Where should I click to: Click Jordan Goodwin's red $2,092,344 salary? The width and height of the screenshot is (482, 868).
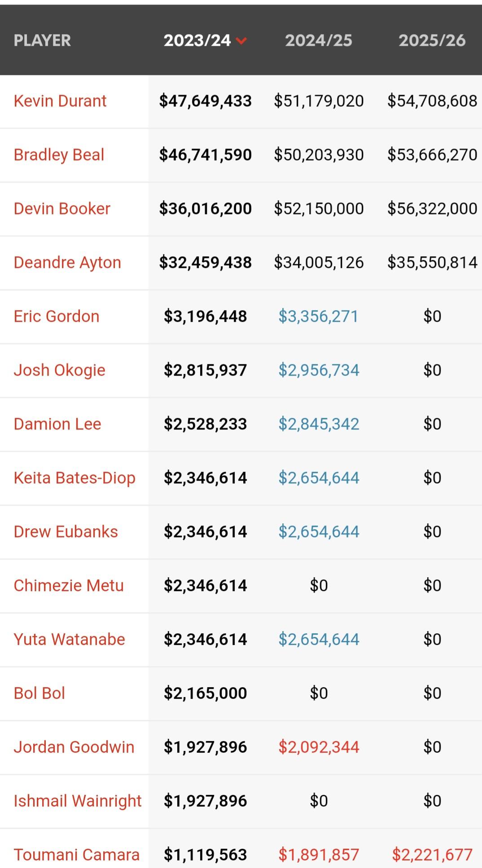pos(319,747)
